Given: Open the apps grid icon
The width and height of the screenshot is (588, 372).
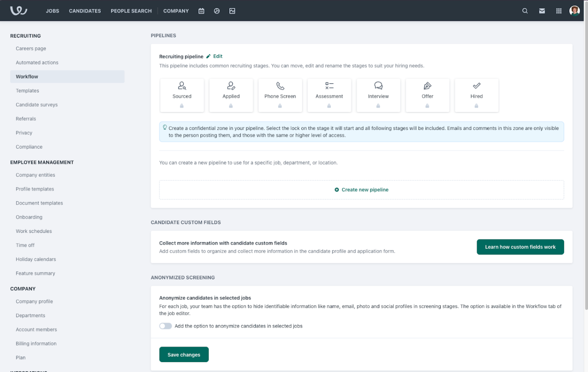Looking at the screenshot, I should tap(559, 11).
